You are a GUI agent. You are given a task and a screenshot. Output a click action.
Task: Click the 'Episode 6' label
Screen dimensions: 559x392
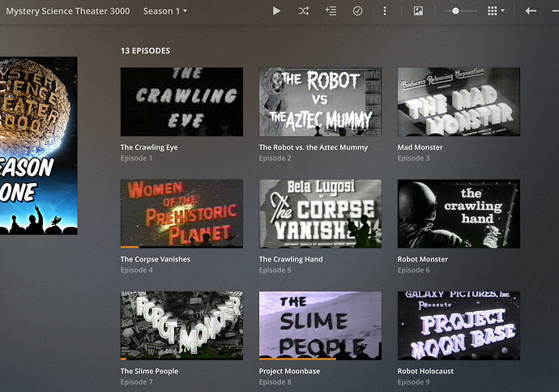[x=413, y=271]
